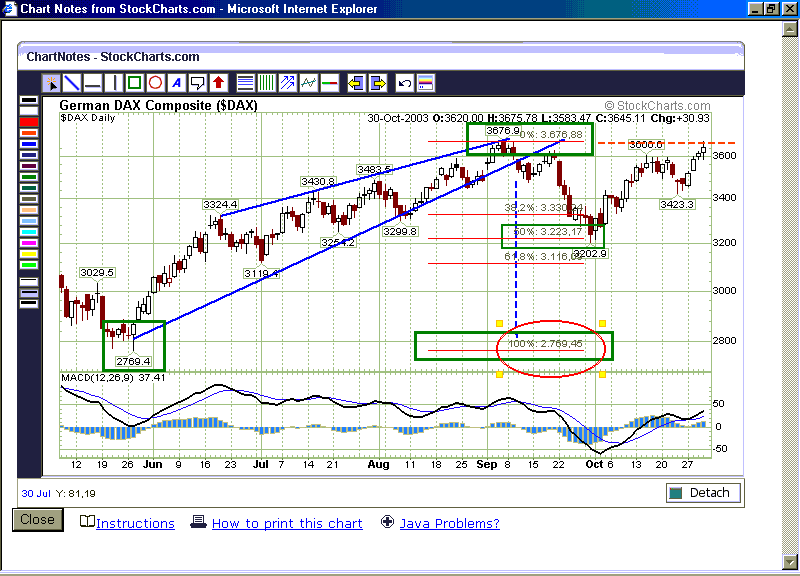Screen dimensions: 800x576
Task: Select the speech callout bubble tool
Action: (197, 83)
